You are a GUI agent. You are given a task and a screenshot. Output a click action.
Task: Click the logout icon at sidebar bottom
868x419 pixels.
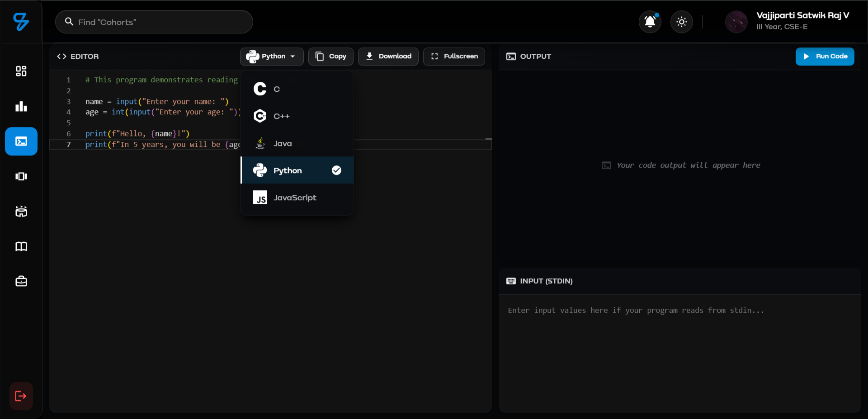[20, 396]
